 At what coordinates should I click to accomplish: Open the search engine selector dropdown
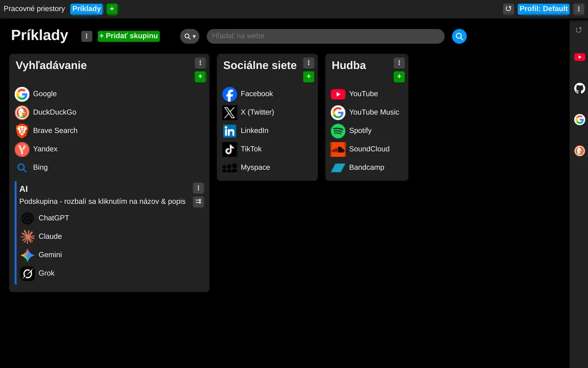click(190, 36)
